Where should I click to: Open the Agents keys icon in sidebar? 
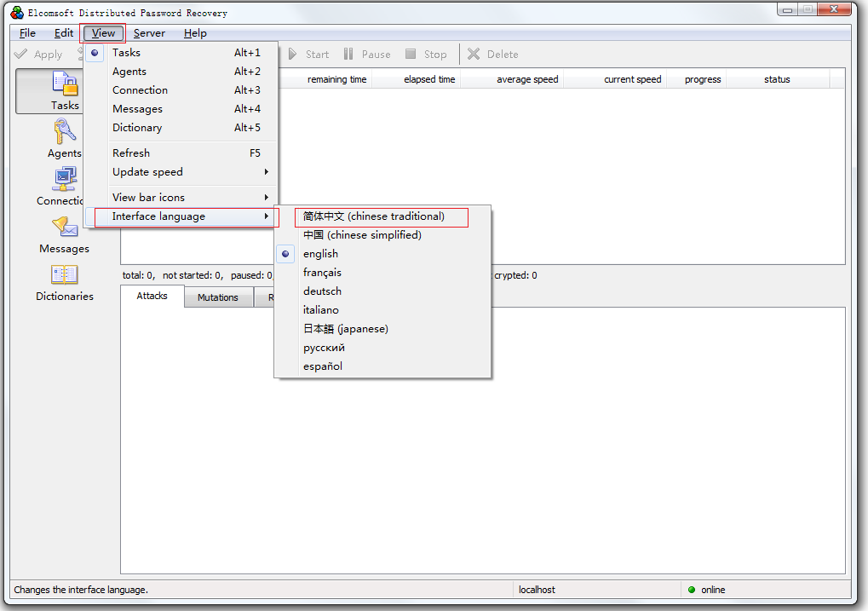65,132
